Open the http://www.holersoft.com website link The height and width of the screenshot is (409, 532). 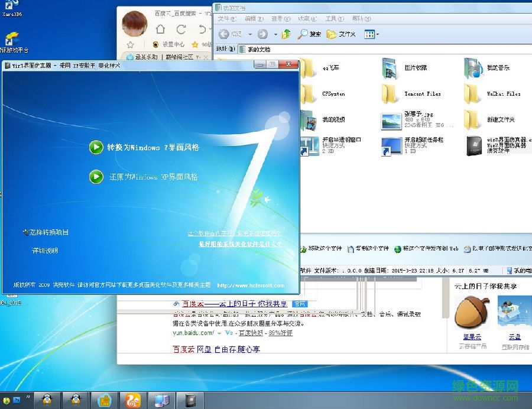[x=251, y=284]
